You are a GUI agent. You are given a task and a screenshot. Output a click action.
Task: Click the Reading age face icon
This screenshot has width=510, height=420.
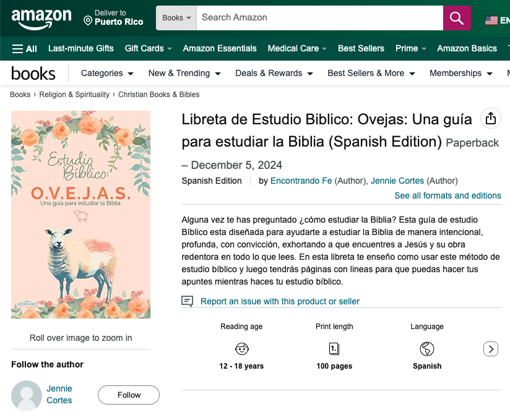(x=241, y=349)
